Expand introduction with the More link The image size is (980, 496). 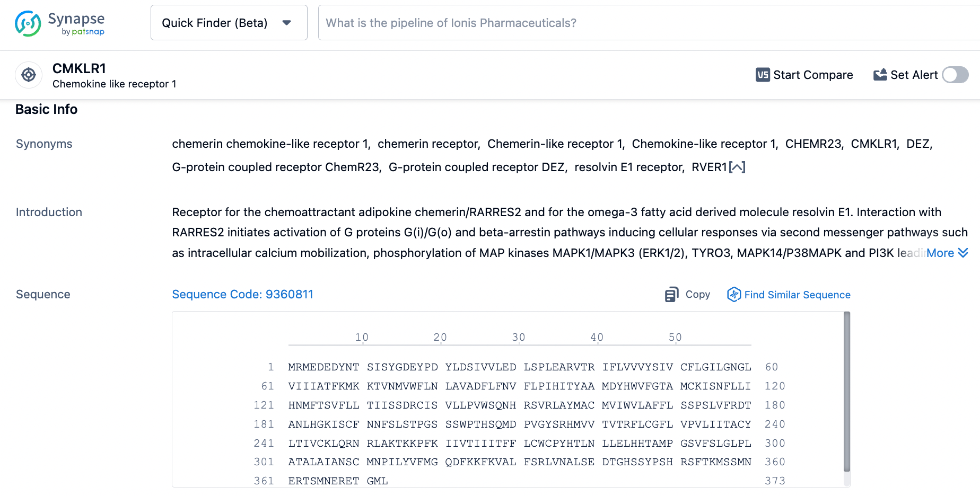coord(940,253)
